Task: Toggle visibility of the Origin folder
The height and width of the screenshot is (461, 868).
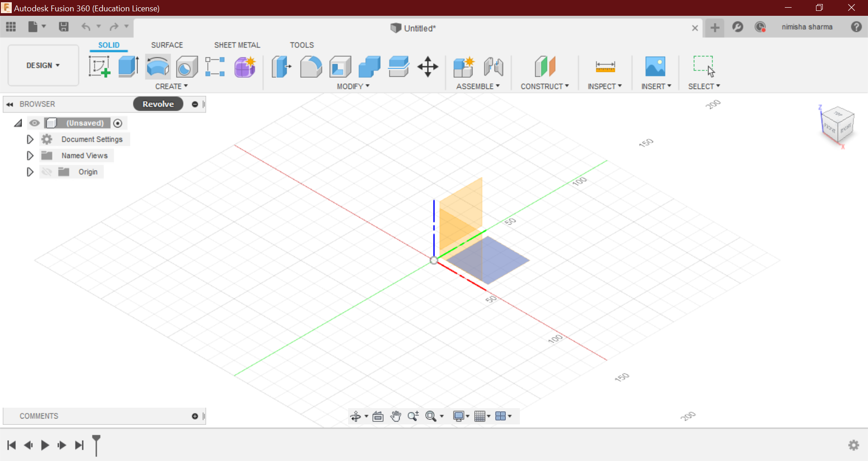Action: [x=47, y=172]
